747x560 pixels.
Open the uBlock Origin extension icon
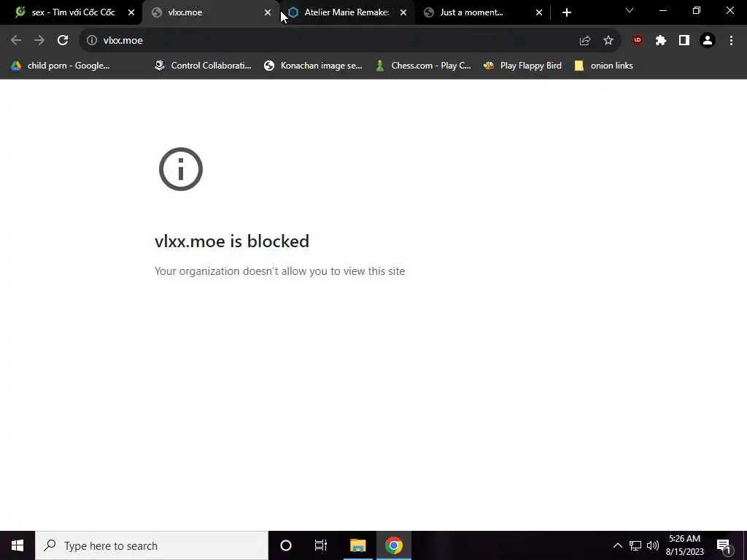[x=638, y=41]
